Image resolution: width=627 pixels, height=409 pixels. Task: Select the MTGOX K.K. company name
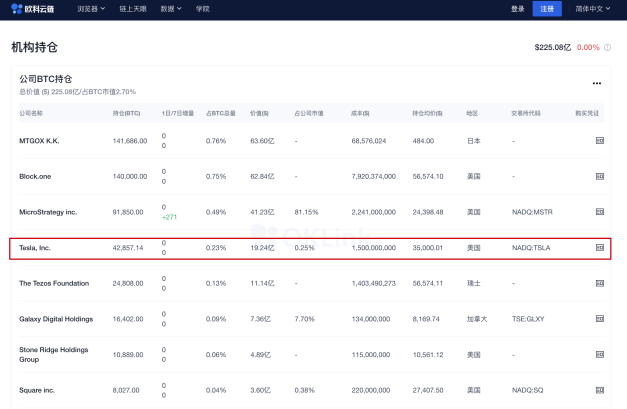point(39,141)
